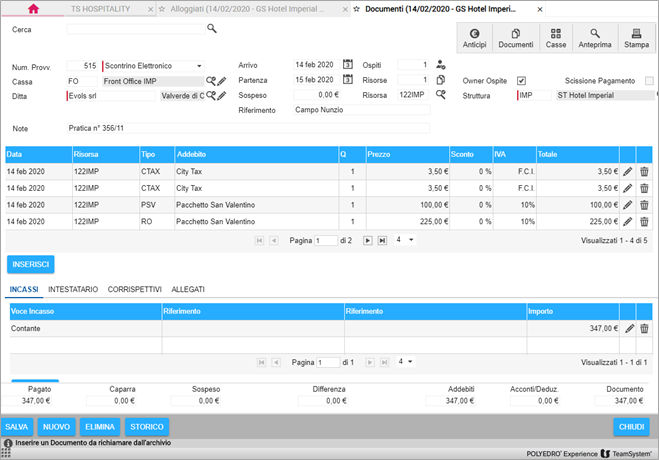Delete the second City Tax row

coord(644,188)
